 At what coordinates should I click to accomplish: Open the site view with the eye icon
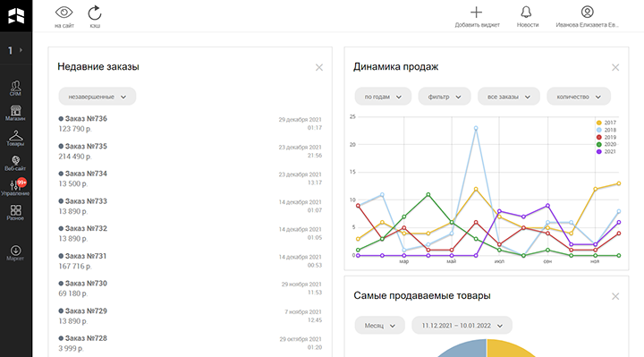pyautogui.click(x=64, y=17)
